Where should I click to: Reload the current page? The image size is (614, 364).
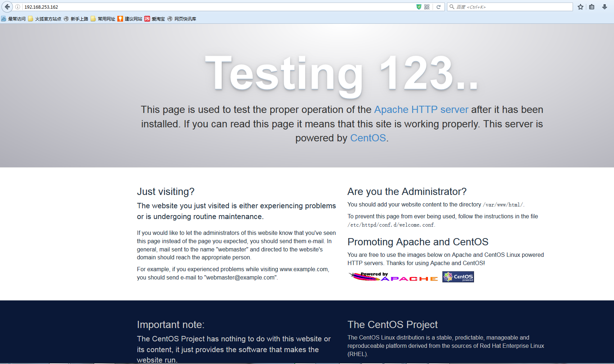438,7
